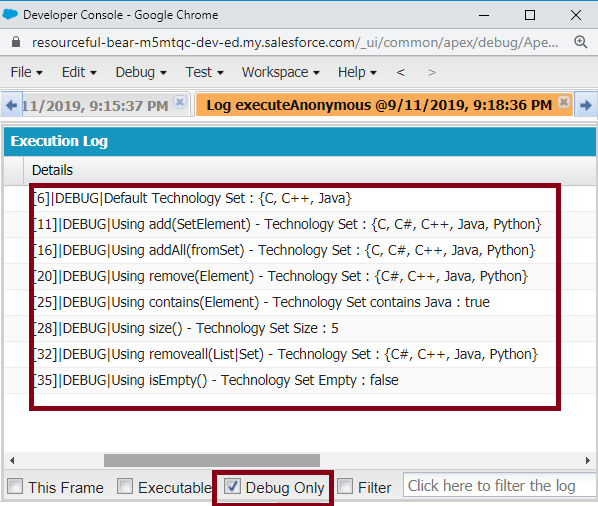Screen dimensions: 598x506
Task: Toggle the Executable checkbox
Action: pos(125,487)
